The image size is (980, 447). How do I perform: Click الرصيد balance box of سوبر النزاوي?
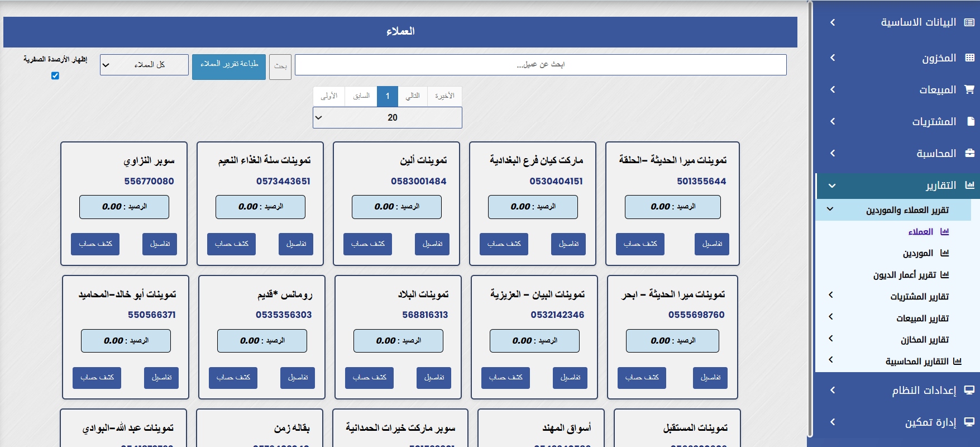coord(124,207)
